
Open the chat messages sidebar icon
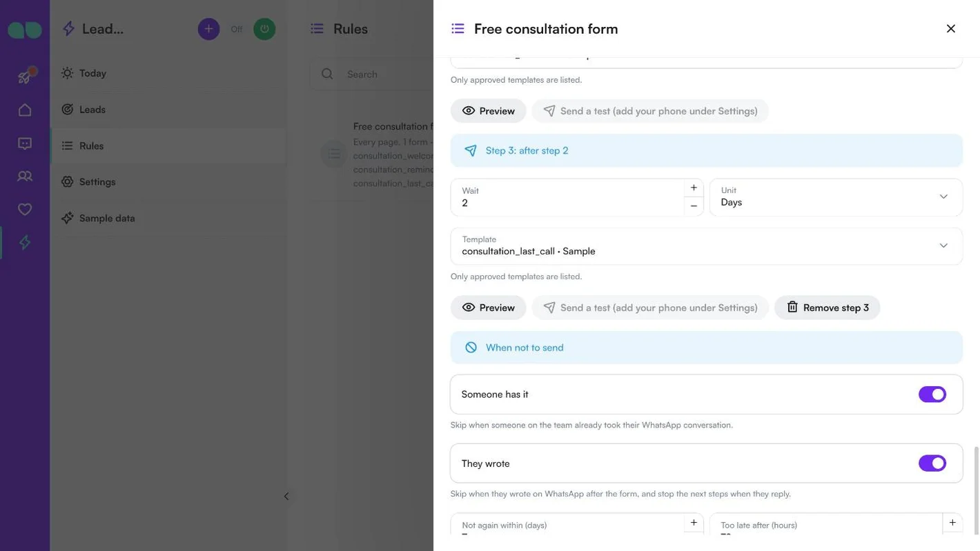pyautogui.click(x=25, y=143)
